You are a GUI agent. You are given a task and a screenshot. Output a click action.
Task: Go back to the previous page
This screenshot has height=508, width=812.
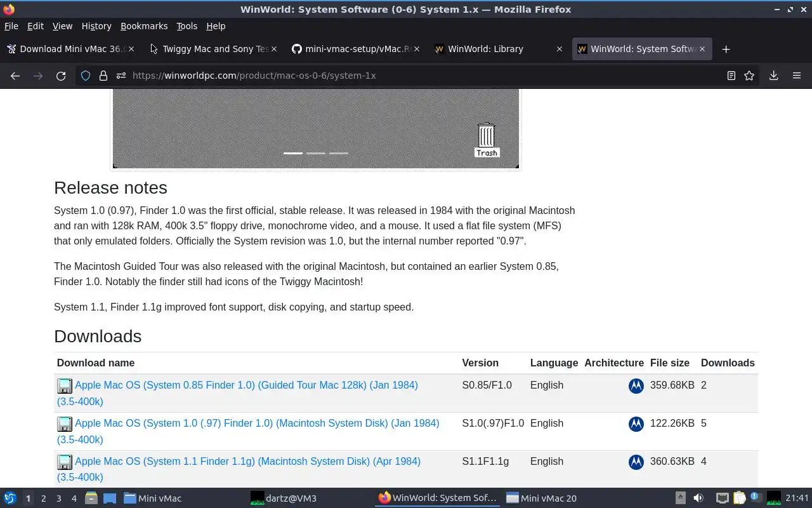[x=15, y=76]
